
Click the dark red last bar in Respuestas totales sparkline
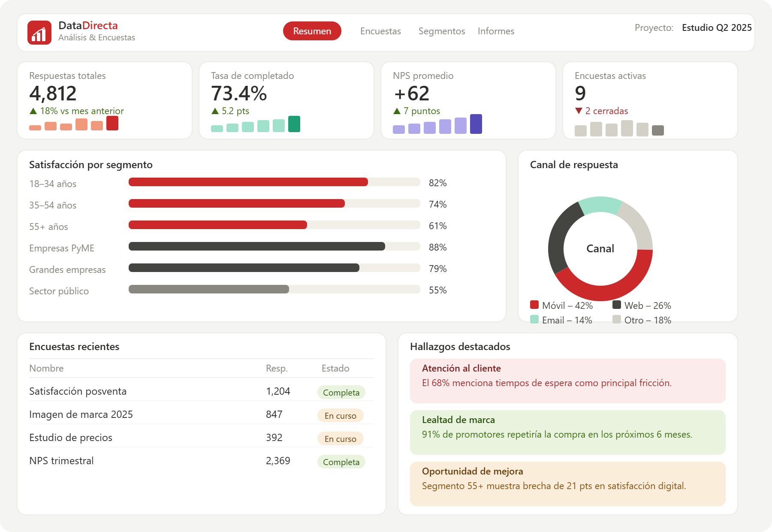pos(112,123)
